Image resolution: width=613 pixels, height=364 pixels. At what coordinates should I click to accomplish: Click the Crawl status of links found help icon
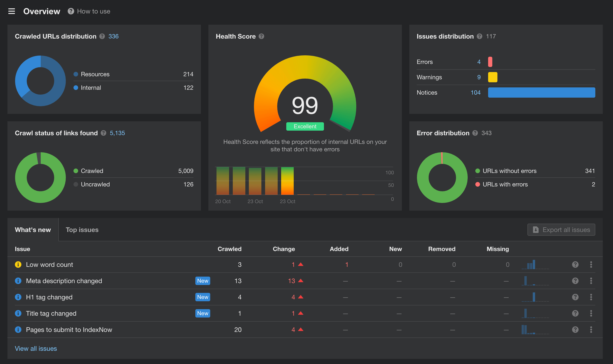point(103,133)
